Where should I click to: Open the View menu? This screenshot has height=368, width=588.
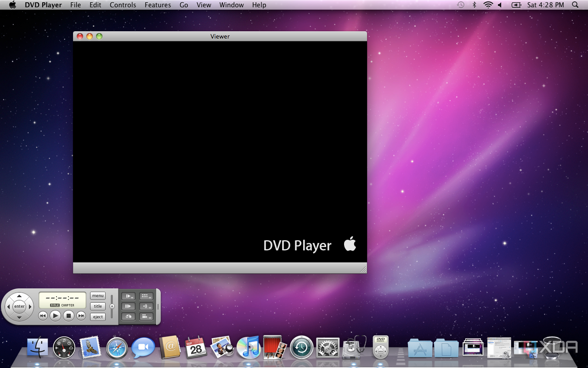tap(204, 5)
